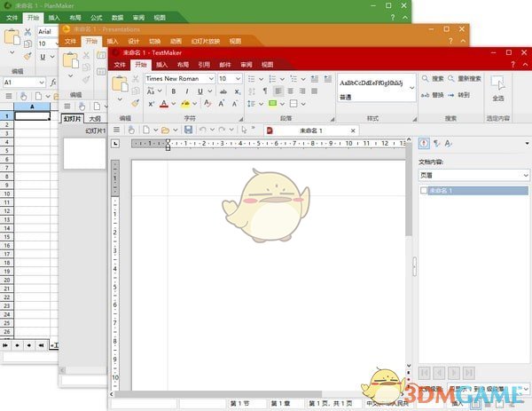532x411 pixels.
Task: Center-align paragraph in TextMaker
Action: coord(291,91)
